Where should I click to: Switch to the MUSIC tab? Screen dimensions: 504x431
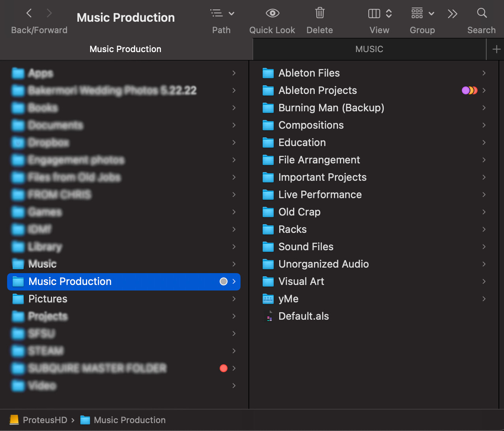370,49
